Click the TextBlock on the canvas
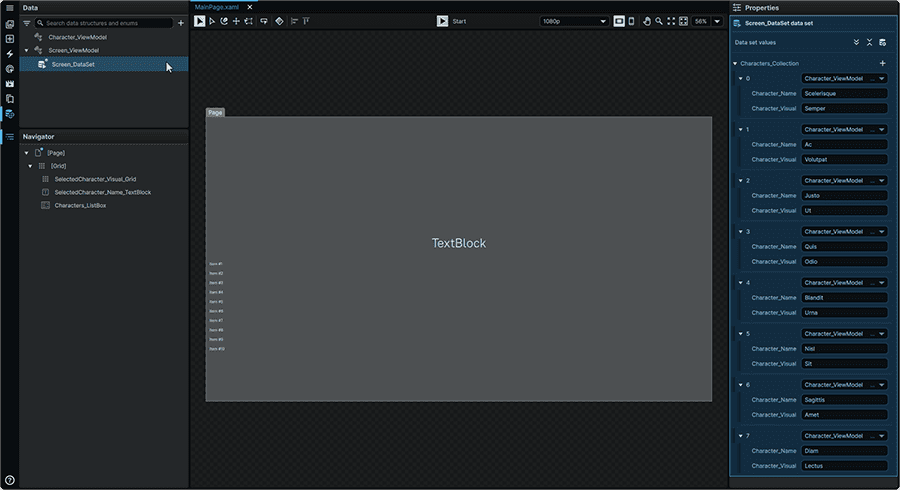Image resolution: width=900 pixels, height=490 pixels. click(x=459, y=243)
